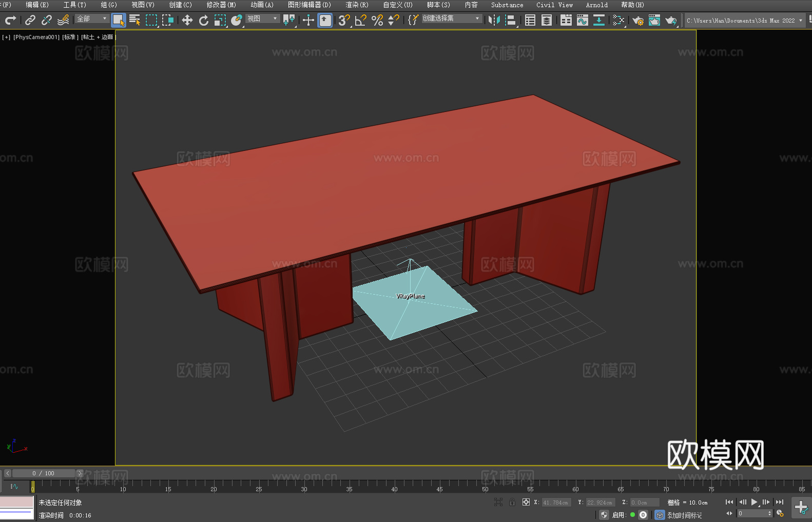Click the X coordinate field
Screen dimensions: 812x522
[x=556, y=502]
